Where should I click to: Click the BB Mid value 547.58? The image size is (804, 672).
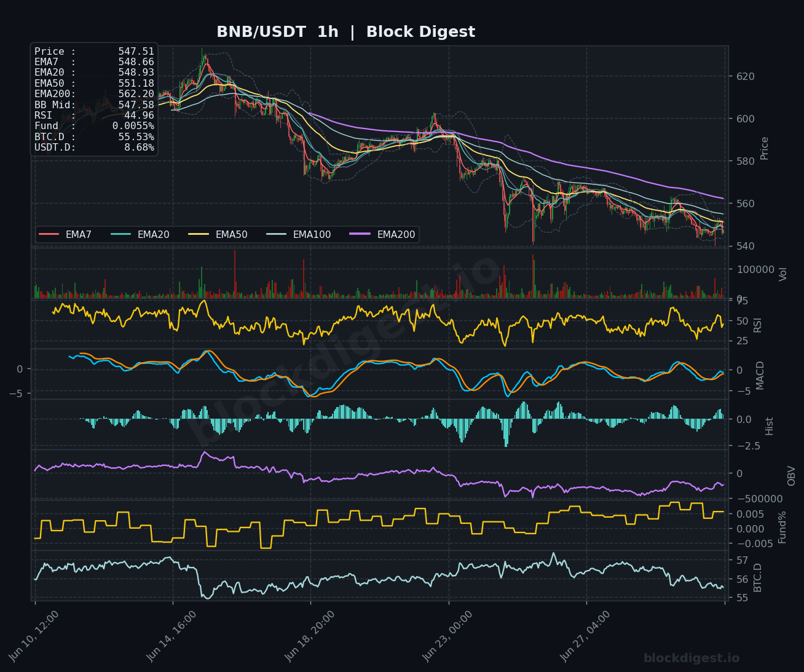pos(136,105)
